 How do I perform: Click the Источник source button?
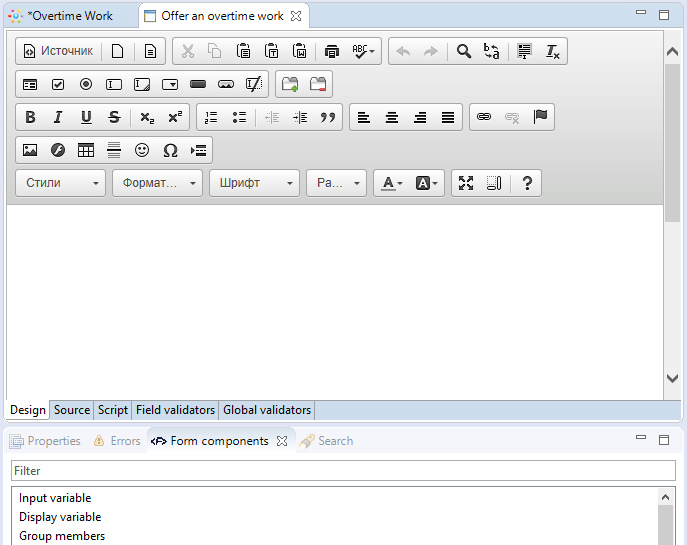pos(58,51)
